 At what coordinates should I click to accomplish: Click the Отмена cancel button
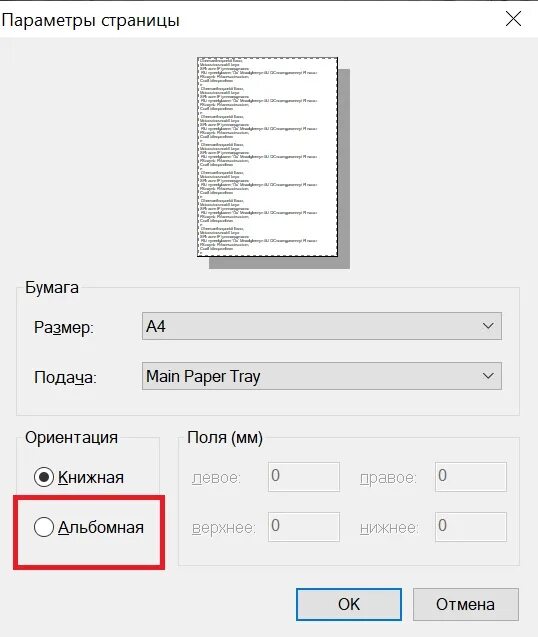click(x=466, y=604)
